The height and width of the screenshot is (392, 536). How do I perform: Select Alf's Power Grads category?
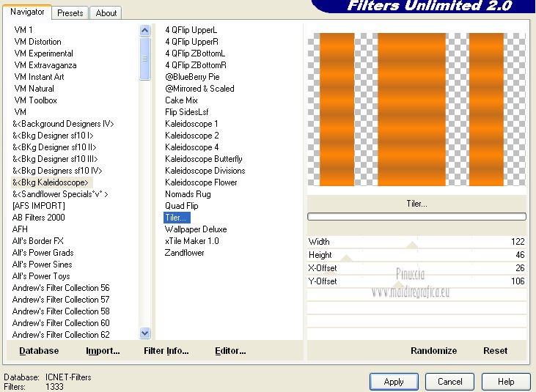[x=43, y=253]
